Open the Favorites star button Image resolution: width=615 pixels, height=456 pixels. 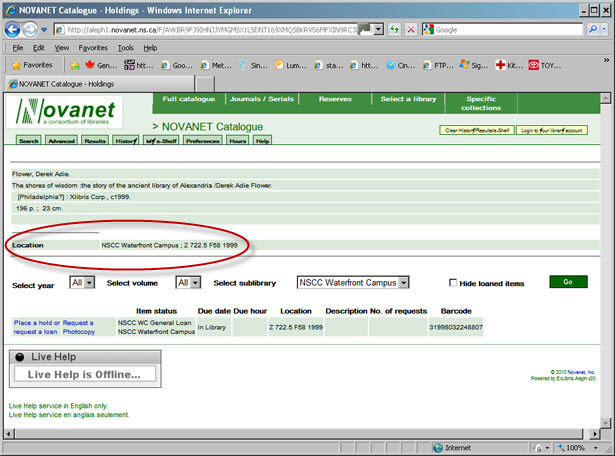pos(31,65)
